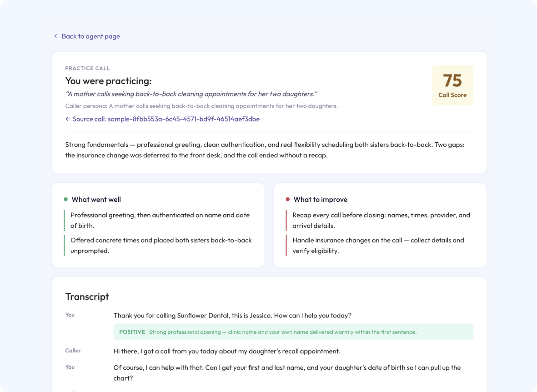Click the green dot beside What went well
This screenshot has width=537, height=392.
click(66, 200)
